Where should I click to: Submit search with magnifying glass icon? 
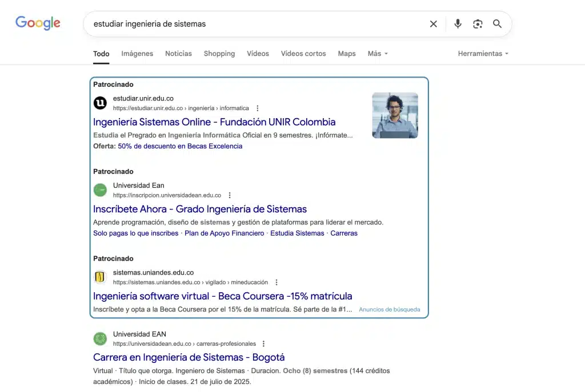coord(497,24)
